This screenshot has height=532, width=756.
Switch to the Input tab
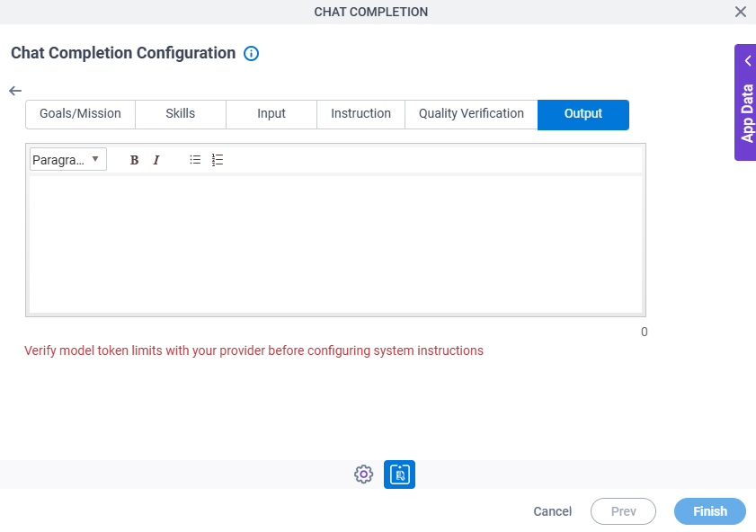point(271,114)
